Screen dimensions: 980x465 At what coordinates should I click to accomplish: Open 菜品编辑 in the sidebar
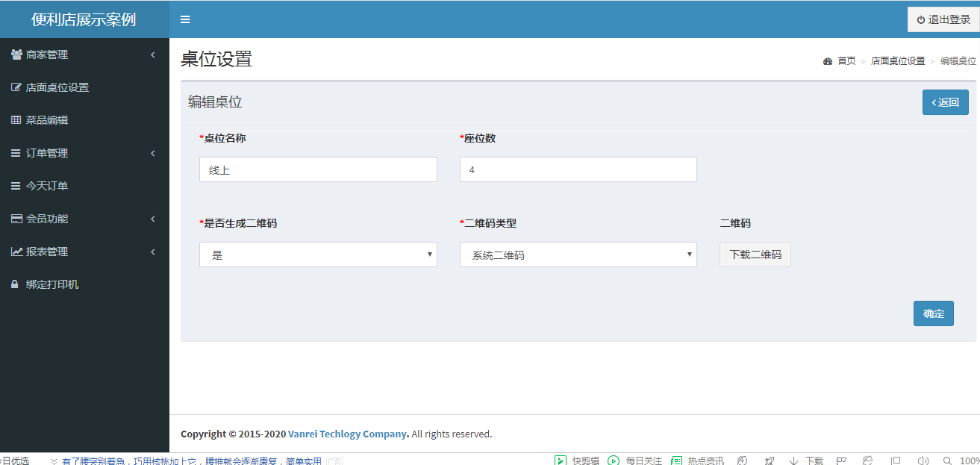click(84, 120)
